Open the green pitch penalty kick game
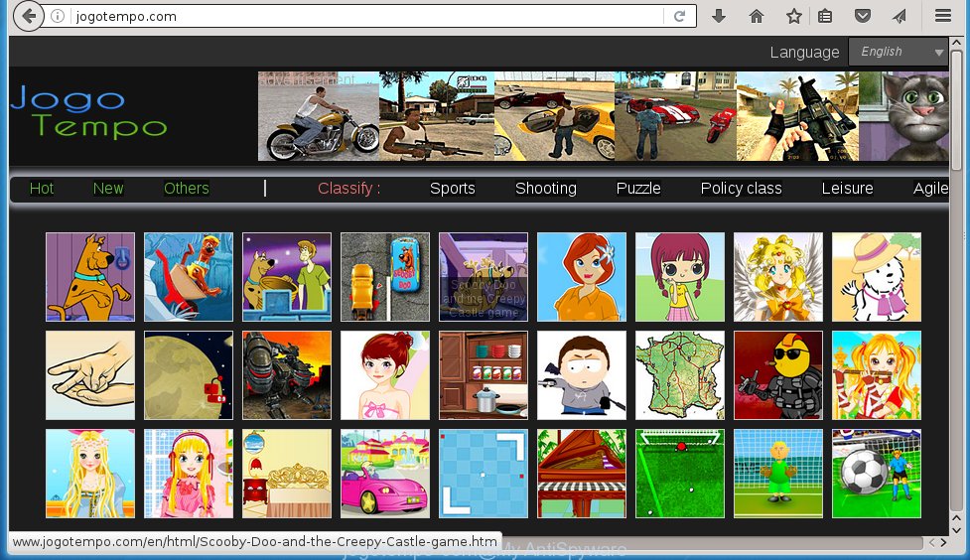 pyautogui.click(x=680, y=474)
